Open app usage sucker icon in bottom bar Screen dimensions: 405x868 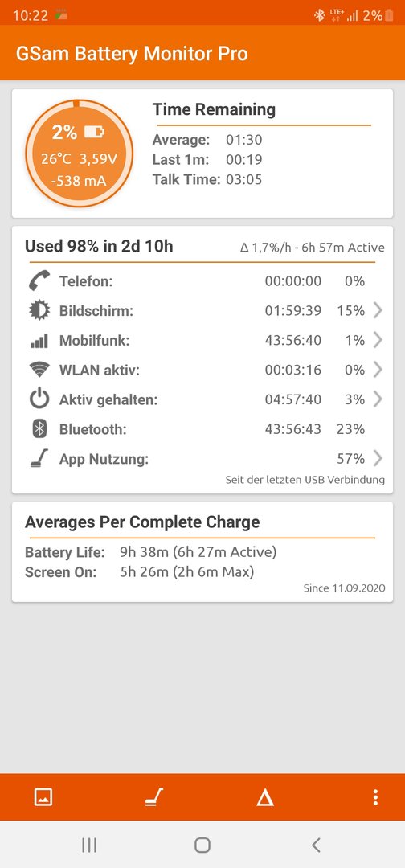(153, 797)
